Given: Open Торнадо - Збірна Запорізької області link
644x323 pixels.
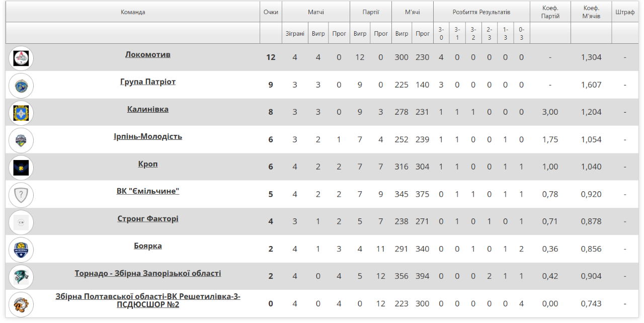Looking at the screenshot, I should click(x=148, y=273).
